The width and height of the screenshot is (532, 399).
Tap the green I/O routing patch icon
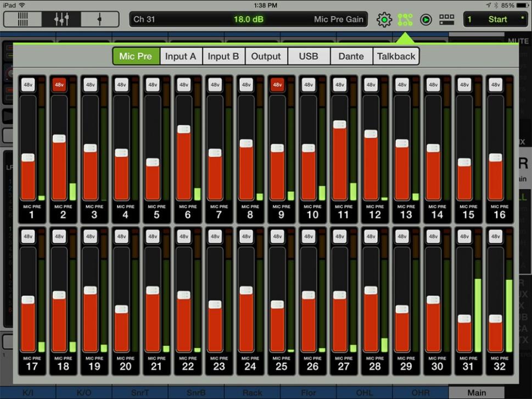[405, 20]
